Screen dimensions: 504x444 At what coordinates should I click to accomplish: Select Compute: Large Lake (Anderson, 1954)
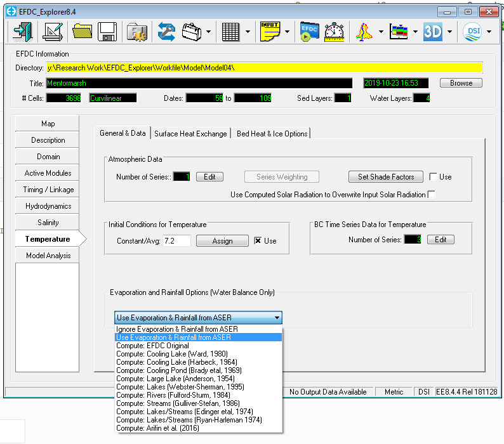(198, 379)
